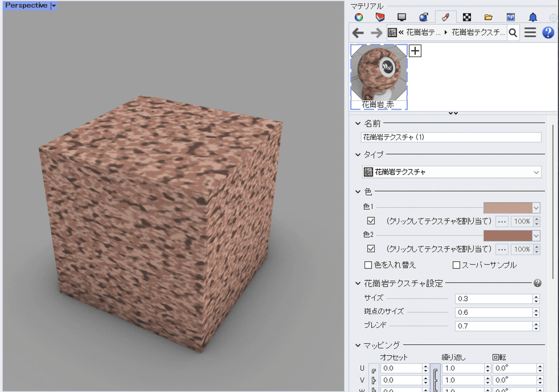Screen dimensions: 559x392
Task: Click the 斑点のサイズ field 0.6
Action: click(494, 312)
